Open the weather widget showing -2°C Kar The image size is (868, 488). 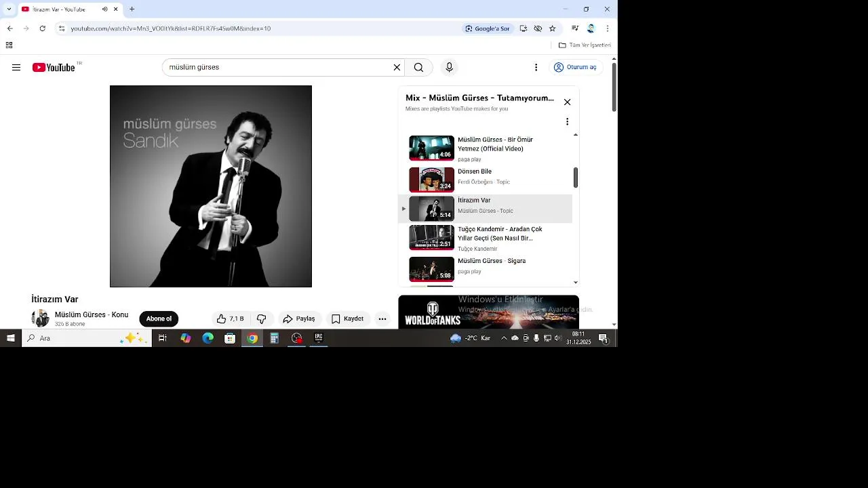tap(471, 338)
